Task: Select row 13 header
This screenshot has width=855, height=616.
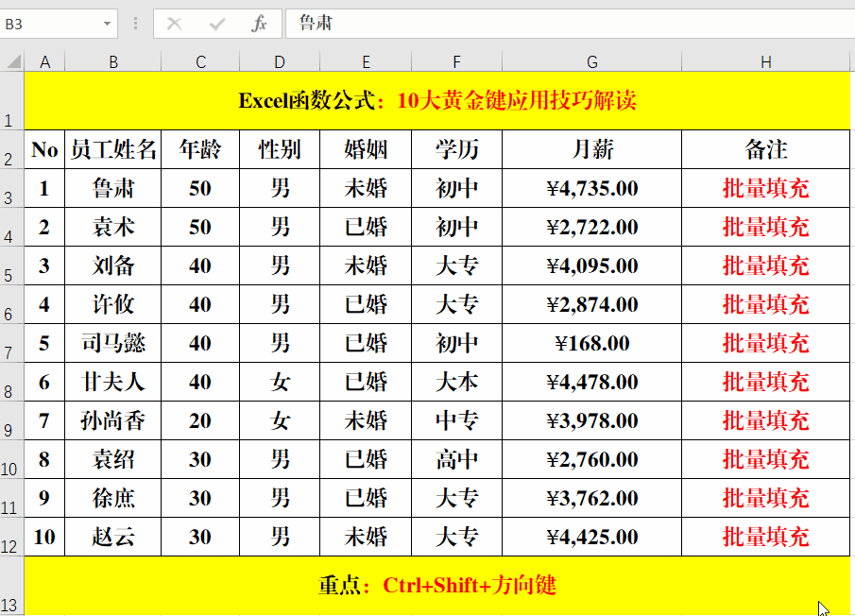Action: point(12,586)
